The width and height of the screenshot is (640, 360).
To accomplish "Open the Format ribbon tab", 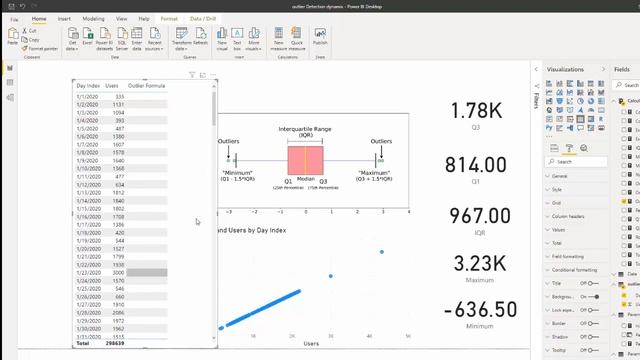I will coord(169,19).
